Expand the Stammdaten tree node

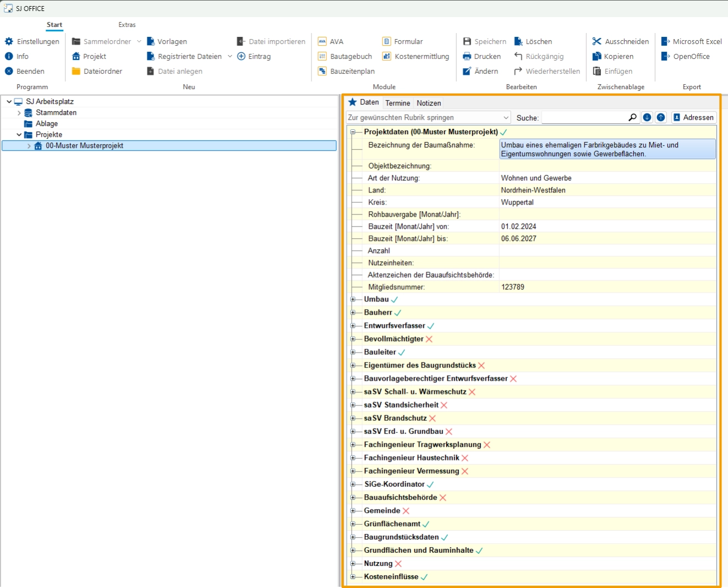(x=19, y=113)
